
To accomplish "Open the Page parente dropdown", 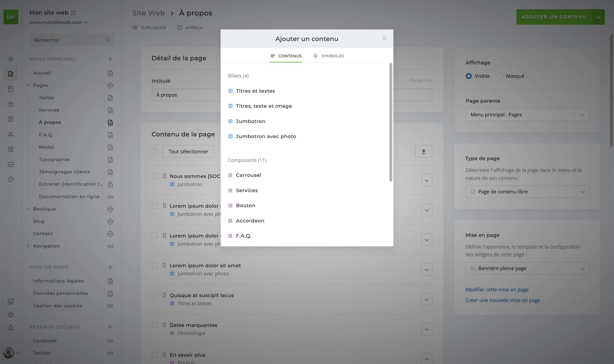I will point(527,115).
